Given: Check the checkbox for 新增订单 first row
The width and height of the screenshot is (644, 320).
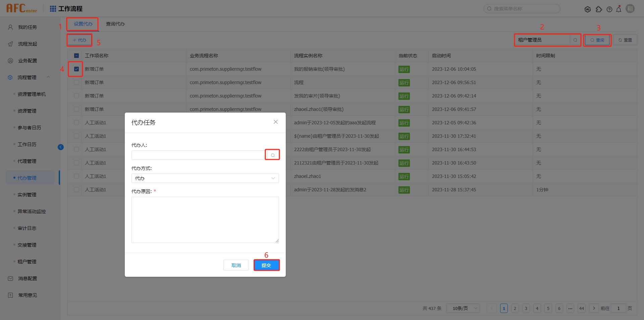Looking at the screenshot, I should pyautogui.click(x=76, y=69).
